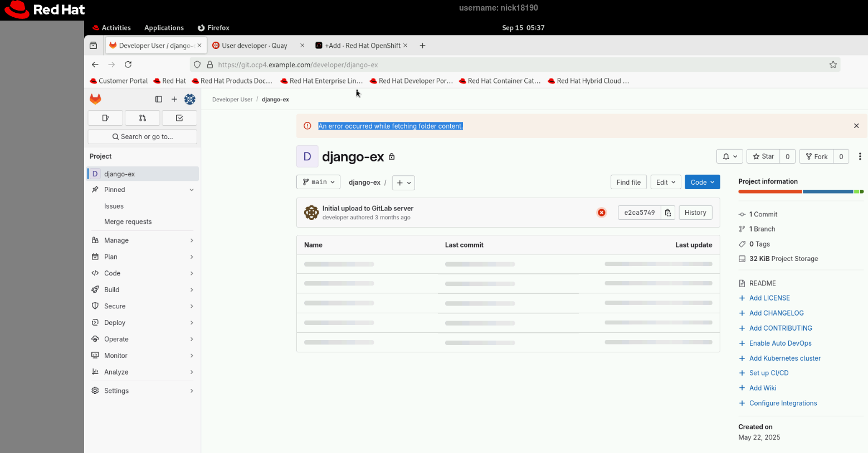Image resolution: width=868 pixels, height=453 pixels.
Task: Open the user avatar menu in the sidebar
Action: [x=190, y=99]
